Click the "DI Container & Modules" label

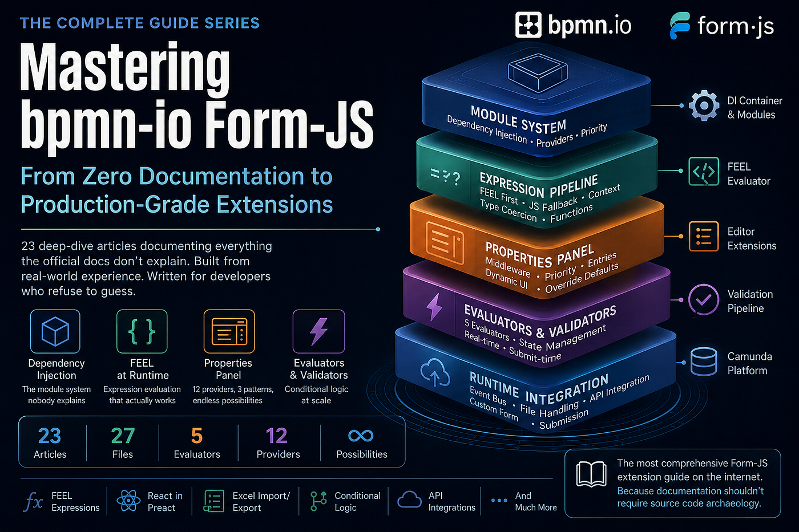[x=754, y=107]
